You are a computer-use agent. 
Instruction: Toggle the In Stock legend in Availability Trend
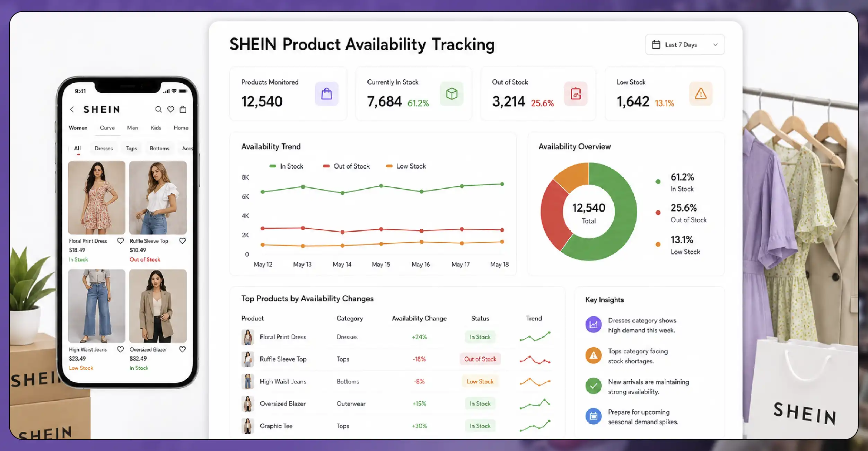click(286, 166)
